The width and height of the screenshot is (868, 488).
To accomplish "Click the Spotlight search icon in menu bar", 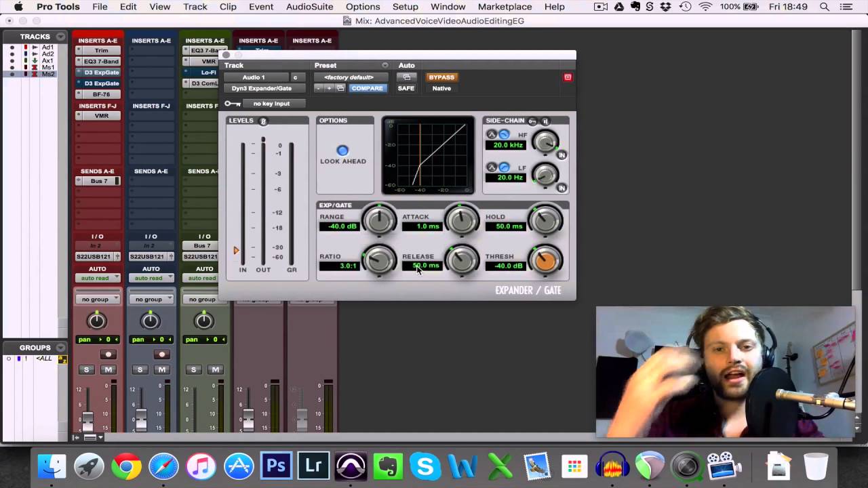I will coord(825,7).
